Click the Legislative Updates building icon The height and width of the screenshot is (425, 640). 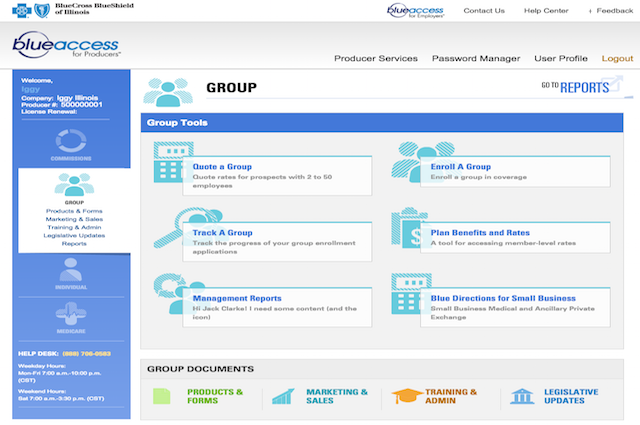(x=521, y=397)
